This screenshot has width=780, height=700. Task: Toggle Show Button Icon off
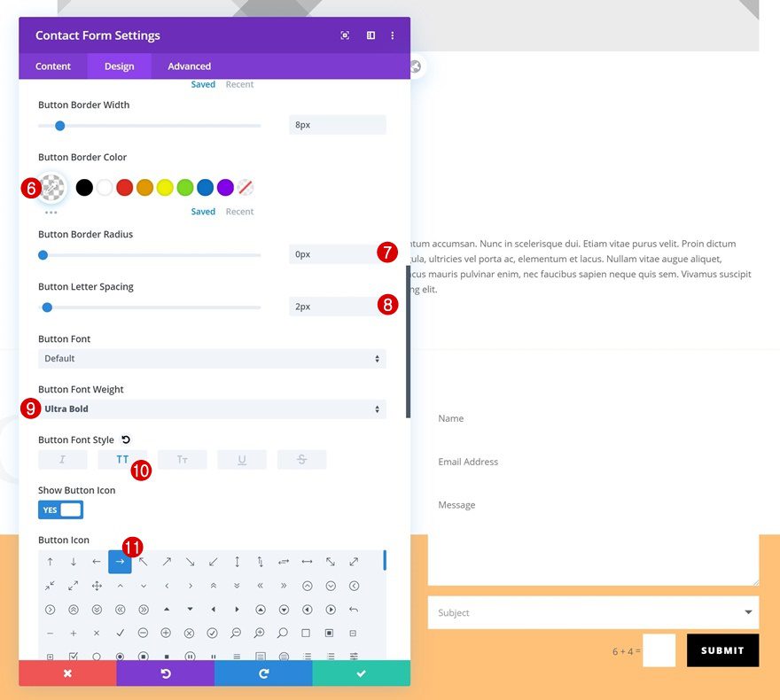pos(60,509)
